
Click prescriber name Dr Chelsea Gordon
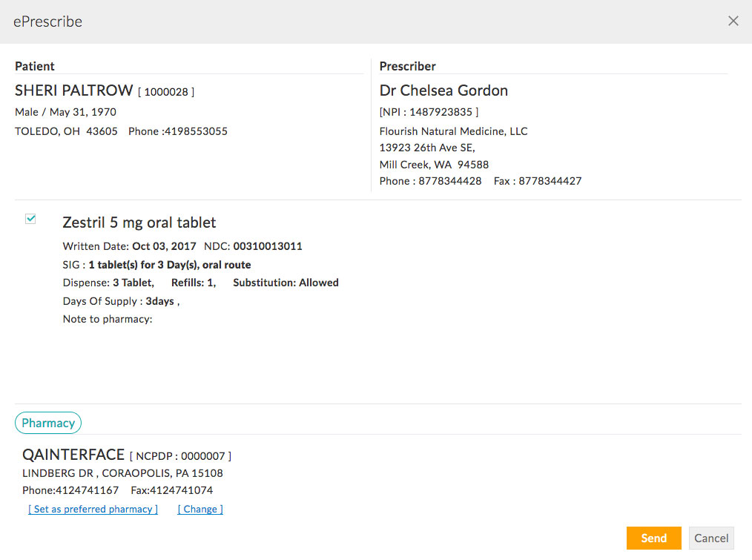(443, 91)
